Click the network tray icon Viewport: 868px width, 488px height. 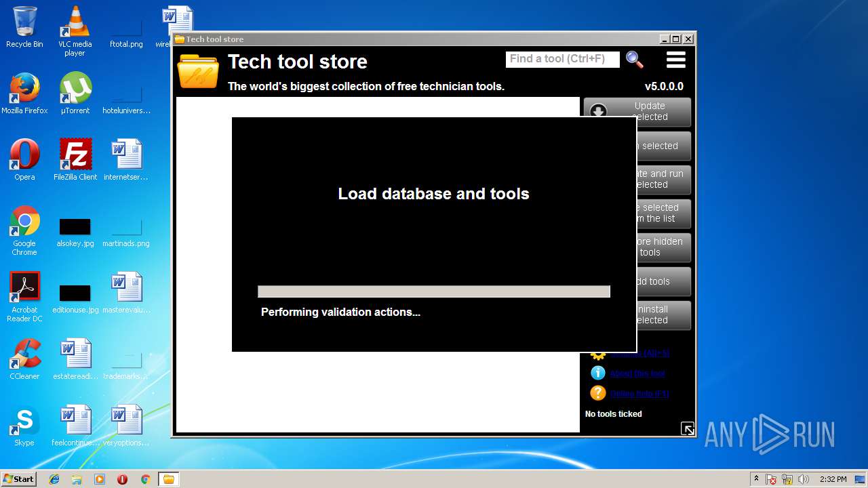click(787, 479)
